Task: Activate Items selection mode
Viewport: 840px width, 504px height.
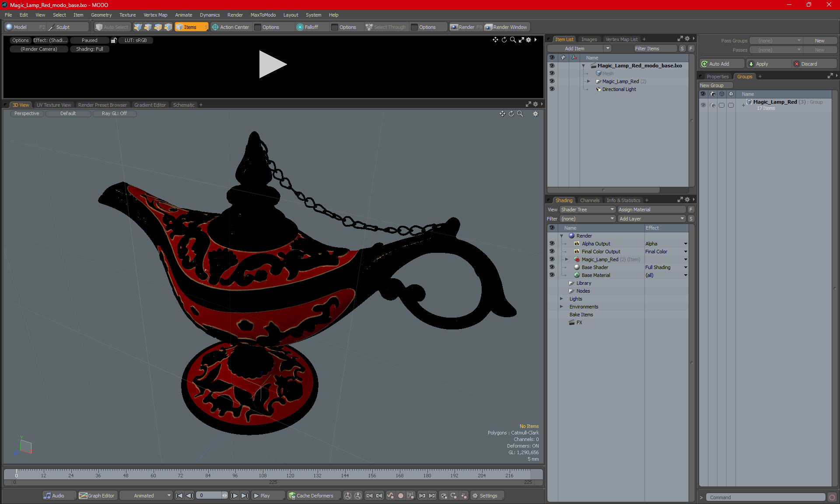Action: point(191,27)
